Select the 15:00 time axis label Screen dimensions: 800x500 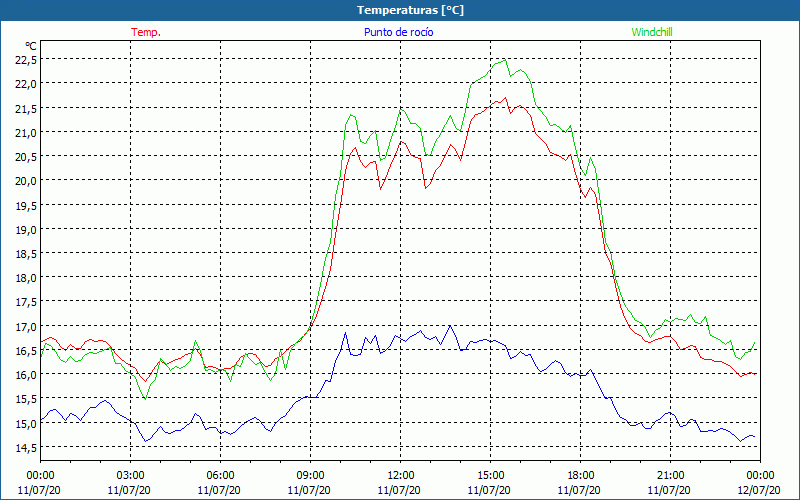click(x=490, y=475)
